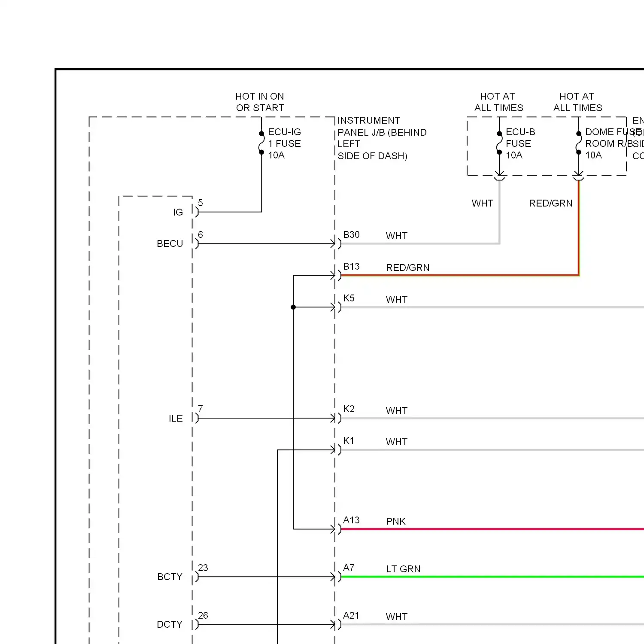Select the B13 connector label
The width and height of the screenshot is (644, 644).
coord(351,266)
